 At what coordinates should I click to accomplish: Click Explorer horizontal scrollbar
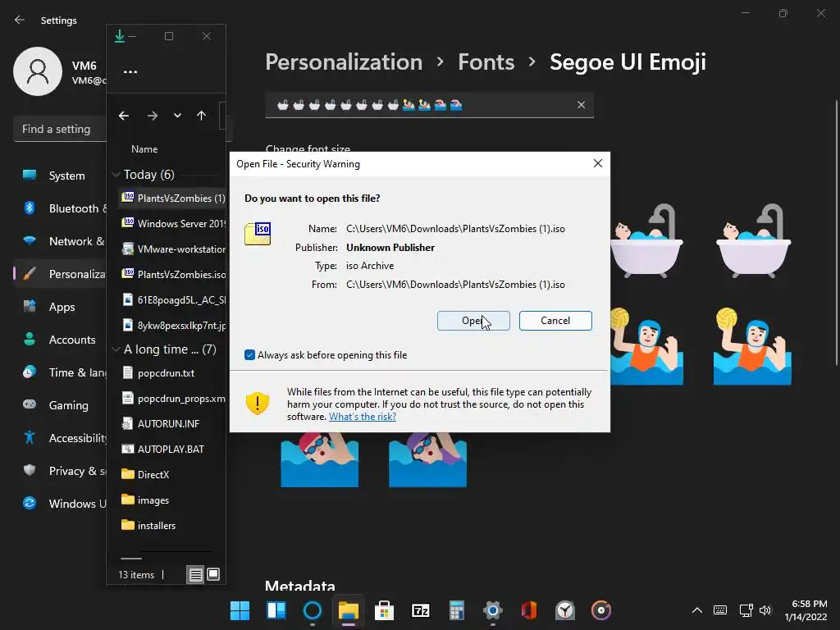(x=131, y=558)
